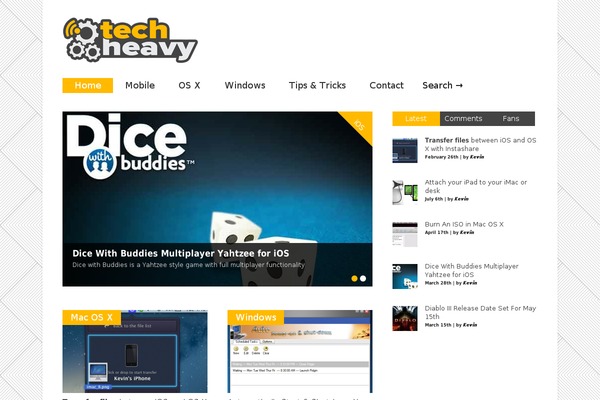
Task: Click author Kevin on March 15th post
Action: click(470, 325)
